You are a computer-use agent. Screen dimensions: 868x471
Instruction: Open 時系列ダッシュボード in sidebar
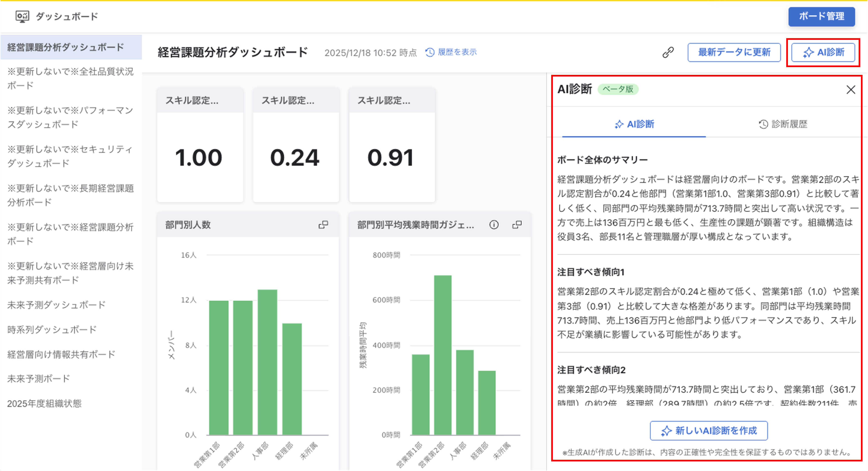pos(52,329)
